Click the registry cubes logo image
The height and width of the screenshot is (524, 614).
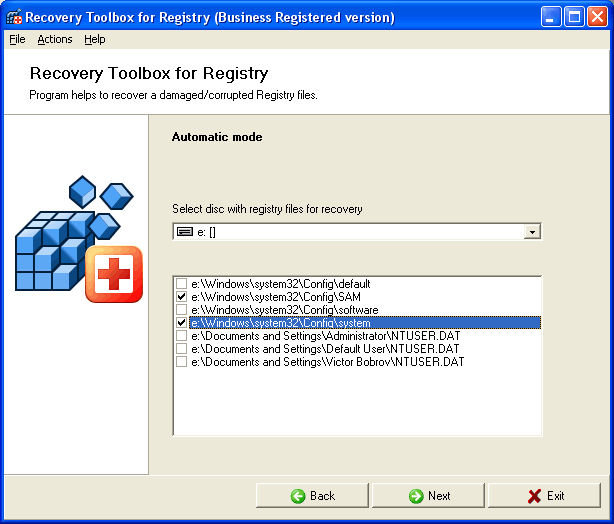click(x=79, y=239)
